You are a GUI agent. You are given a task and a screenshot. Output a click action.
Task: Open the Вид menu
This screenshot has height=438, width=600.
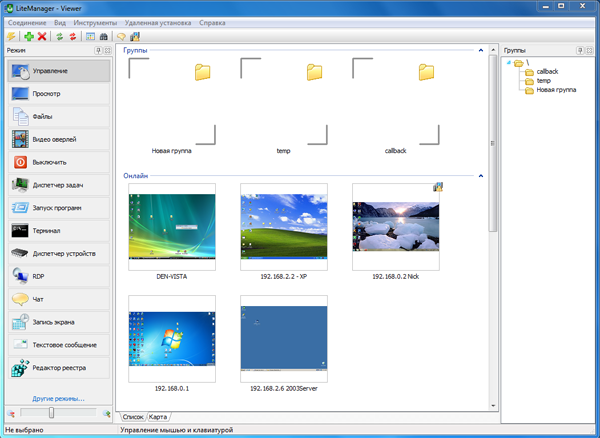tap(60, 23)
